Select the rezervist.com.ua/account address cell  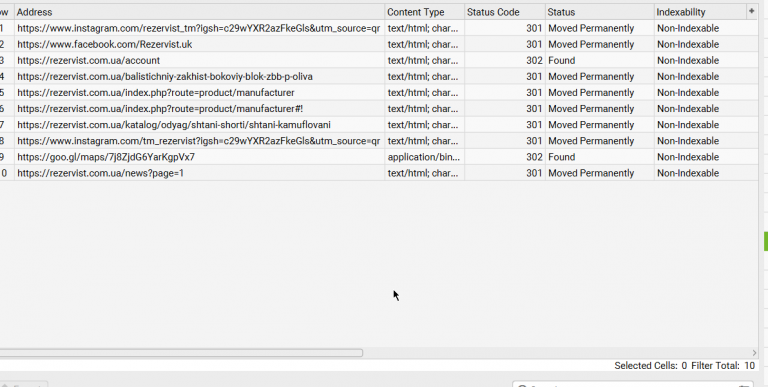[200, 61]
